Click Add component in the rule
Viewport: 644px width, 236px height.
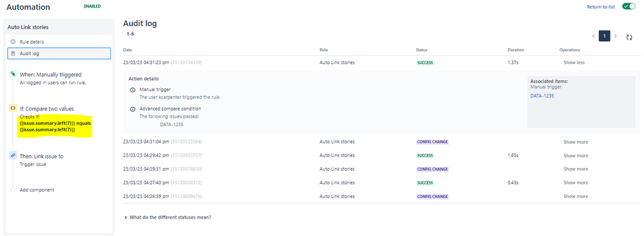click(37, 190)
